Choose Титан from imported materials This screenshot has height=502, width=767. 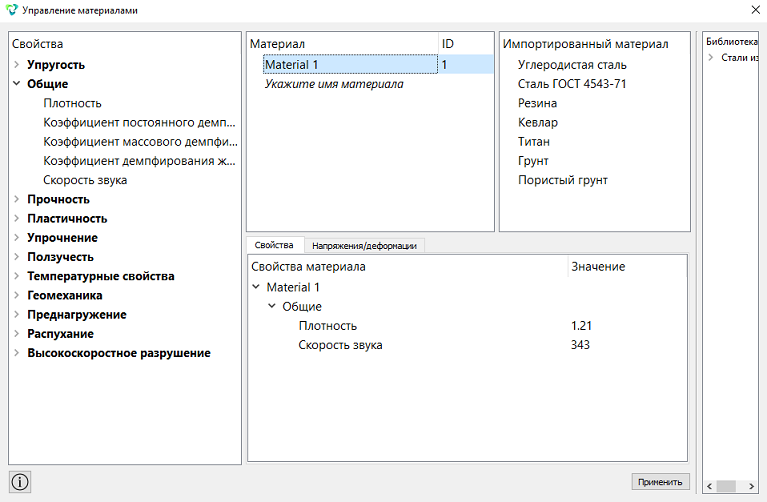(x=534, y=142)
